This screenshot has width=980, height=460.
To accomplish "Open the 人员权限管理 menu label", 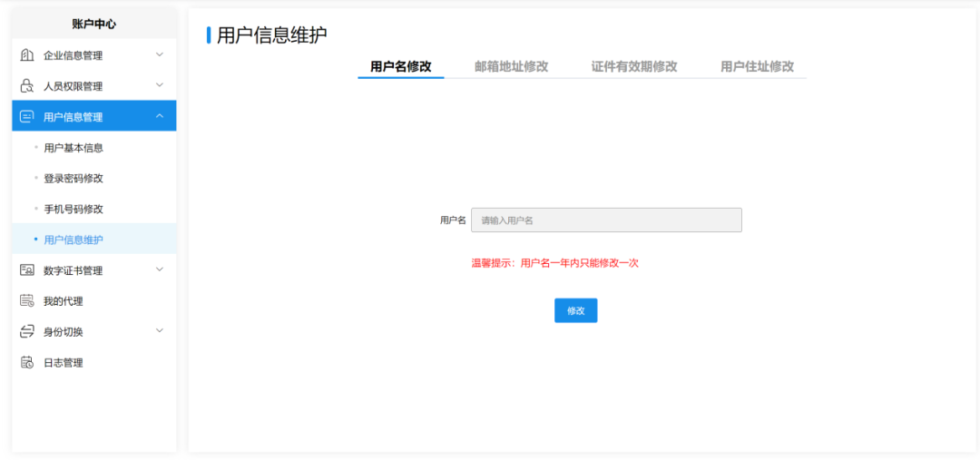I will 73,86.
